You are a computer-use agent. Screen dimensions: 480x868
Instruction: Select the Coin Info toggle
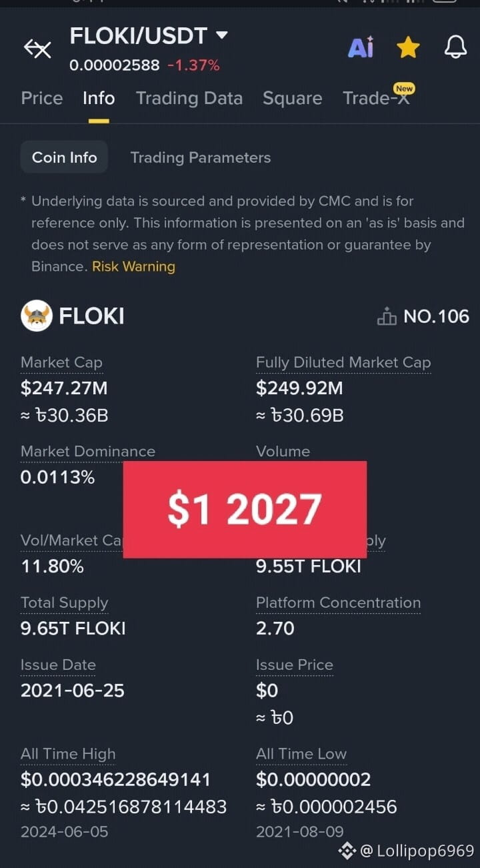64,157
